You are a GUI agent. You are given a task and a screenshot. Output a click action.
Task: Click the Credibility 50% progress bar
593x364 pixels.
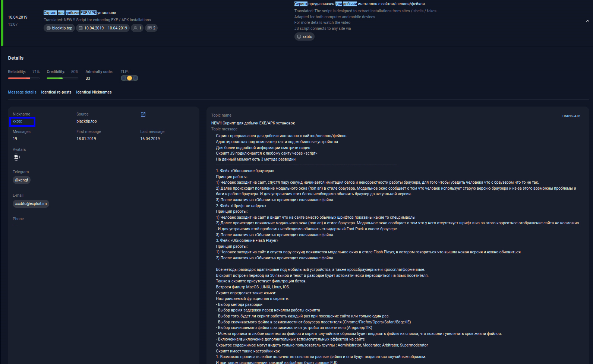[63, 78]
